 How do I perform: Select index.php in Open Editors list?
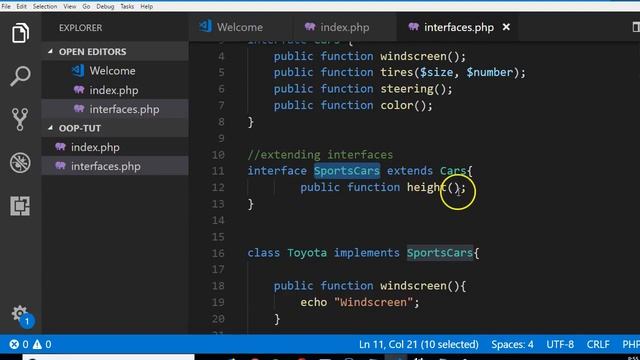point(114,90)
